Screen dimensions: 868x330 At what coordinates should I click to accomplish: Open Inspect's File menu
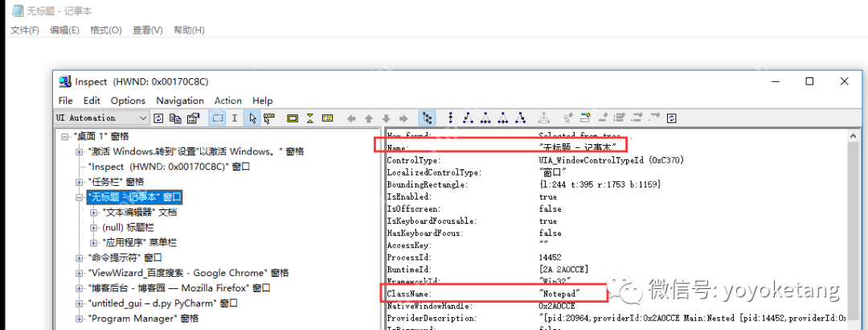click(65, 101)
